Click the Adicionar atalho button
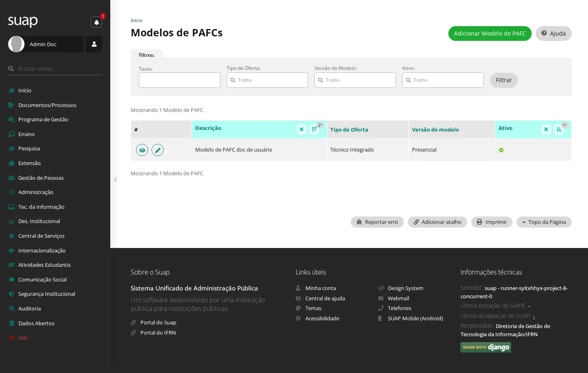This screenshot has width=588, height=373. (437, 222)
